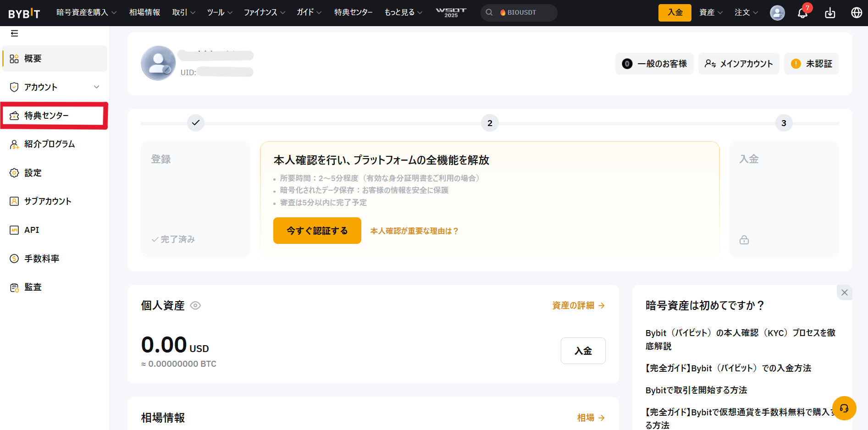Viewport: 868px width, 430px height.
Task: Open 相場情報 in top navigation
Action: point(144,12)
